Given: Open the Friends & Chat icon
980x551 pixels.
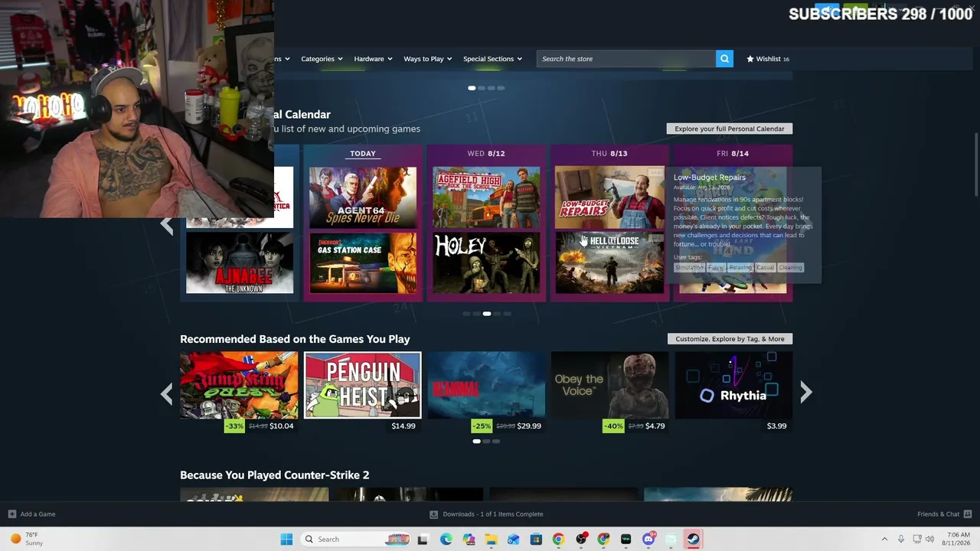Looking at the screenshot, I should 968,514.
